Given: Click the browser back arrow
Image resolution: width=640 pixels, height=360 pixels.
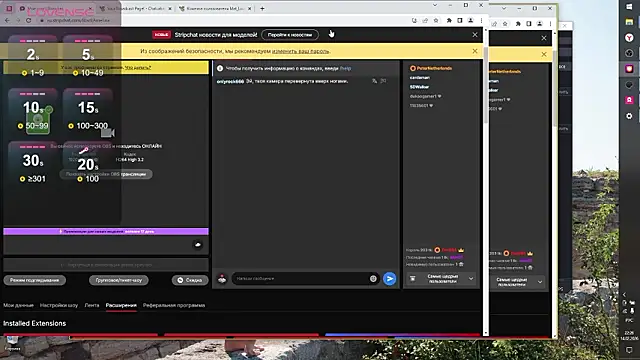Looking at the screenshot, I should [x=7, y=20].
